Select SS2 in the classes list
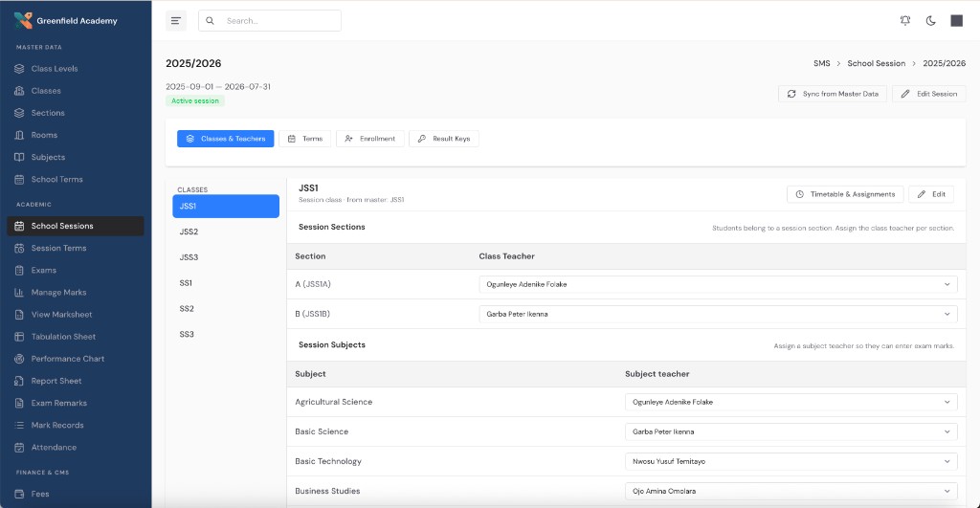Image resolution: width=980 pixels, height=508 pixels. [226, 309]
